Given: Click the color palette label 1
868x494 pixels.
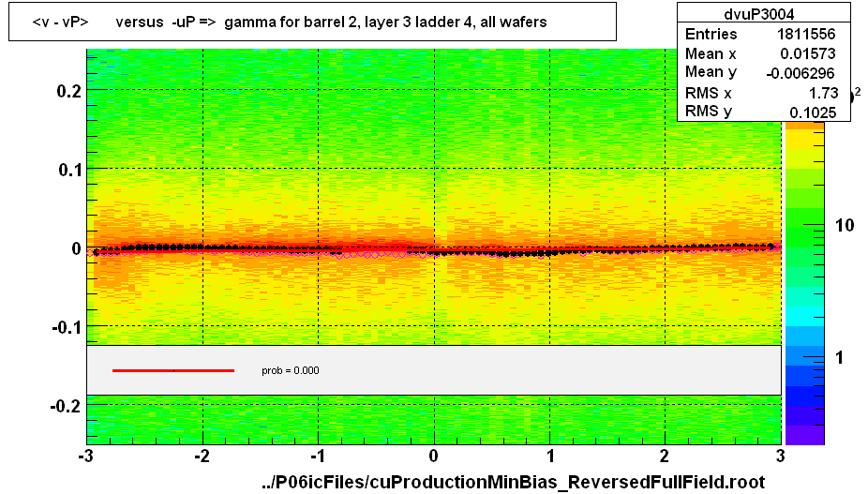Looking at the screenshot, I should (x=839, y=358).
